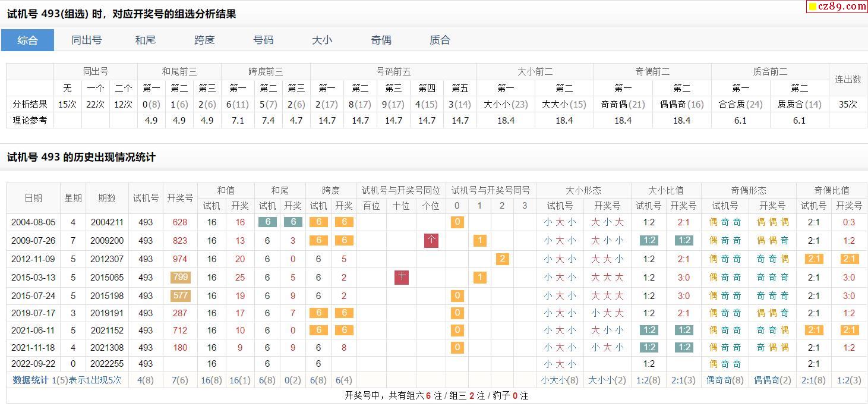Click issue number 2004211
The image size is (868, 406).
click(x=107, y=222)
